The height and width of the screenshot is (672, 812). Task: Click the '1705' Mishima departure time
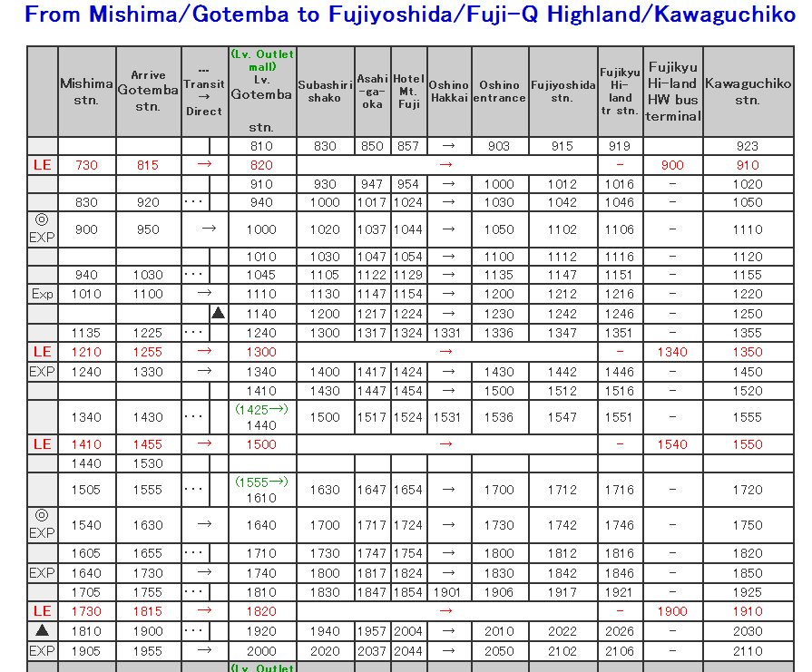[x=86, y=592]
